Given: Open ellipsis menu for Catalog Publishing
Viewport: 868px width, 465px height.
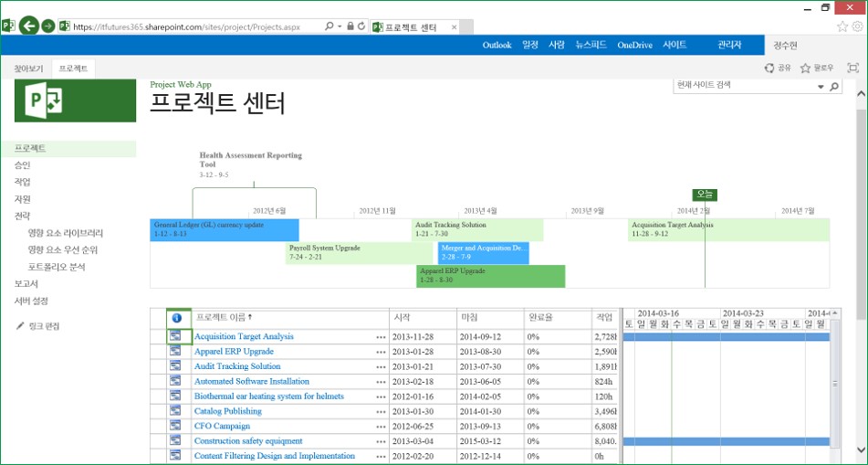Looking at the screenshot, I should (x=381, y=412).
